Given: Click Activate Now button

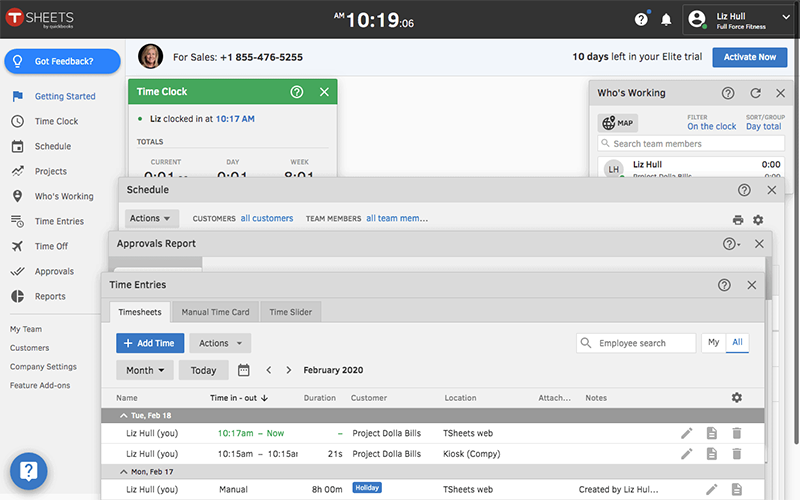Looking at the screenshot, I should pos(749,57).
